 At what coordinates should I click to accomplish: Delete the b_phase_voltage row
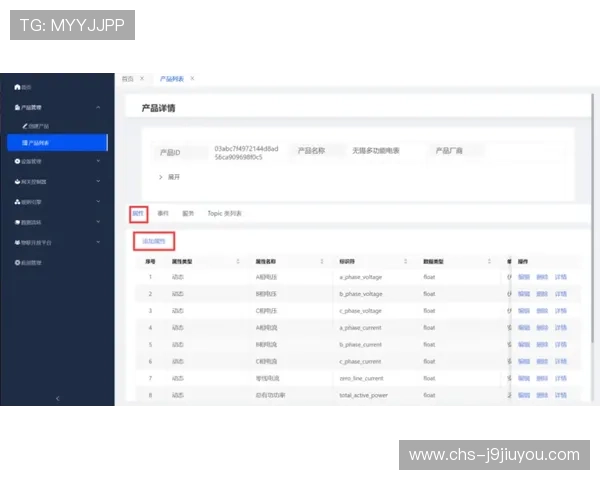click(542, 294)
